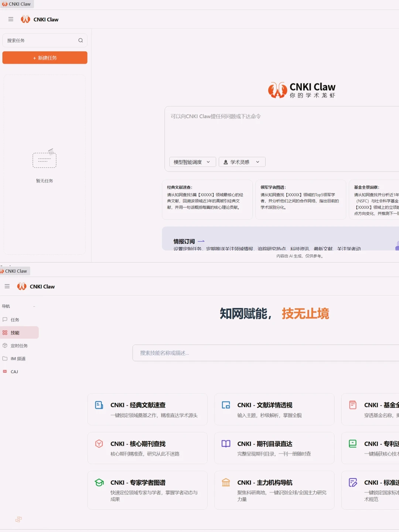Open the CNKI - 主力机构导航 skill card
The width and height of the screenshot is (399, 532).
pyautogui.click(x=274, y=490)
